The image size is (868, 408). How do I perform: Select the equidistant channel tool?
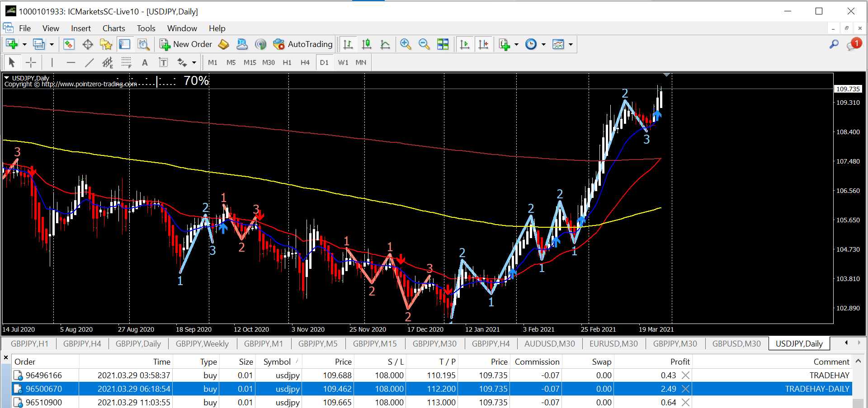point(108,62)
